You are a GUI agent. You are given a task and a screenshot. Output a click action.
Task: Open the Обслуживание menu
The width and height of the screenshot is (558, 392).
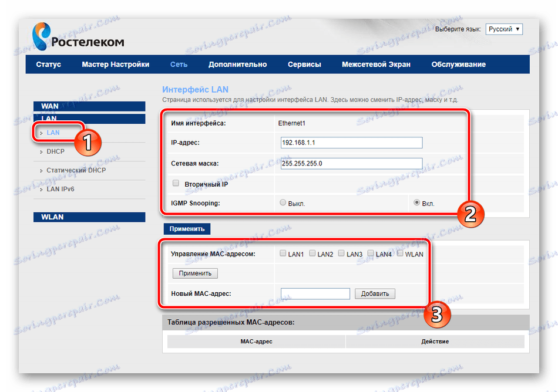click(x=458, y=65)
